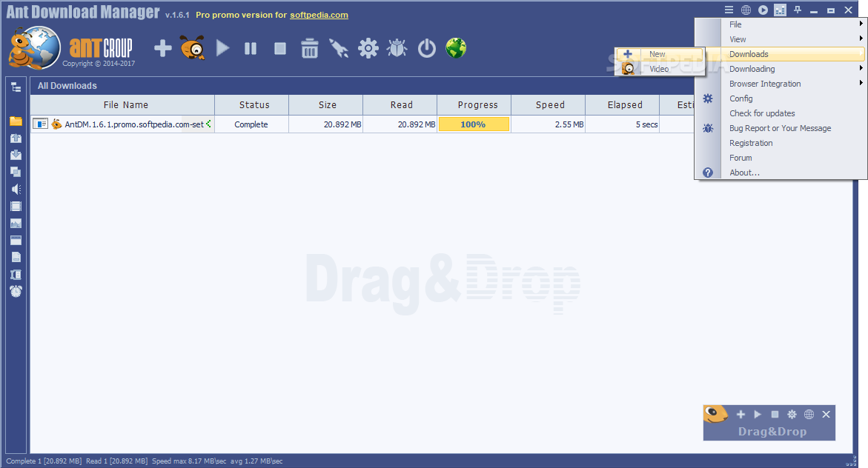This screenshot has height=468, width=868.
Task: Toggle the hamburger main menu icon in title bar
Action: [x=729, y=10]
